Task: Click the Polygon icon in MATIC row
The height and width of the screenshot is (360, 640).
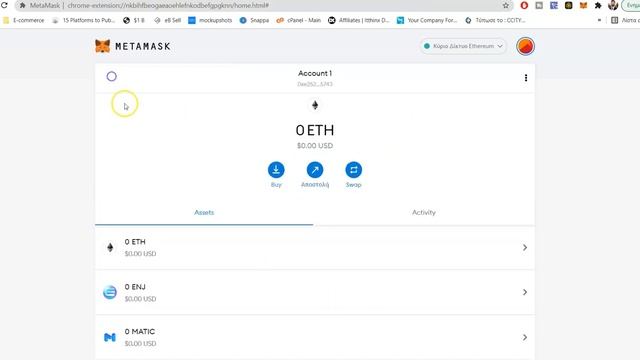Action: coord(110,337)
